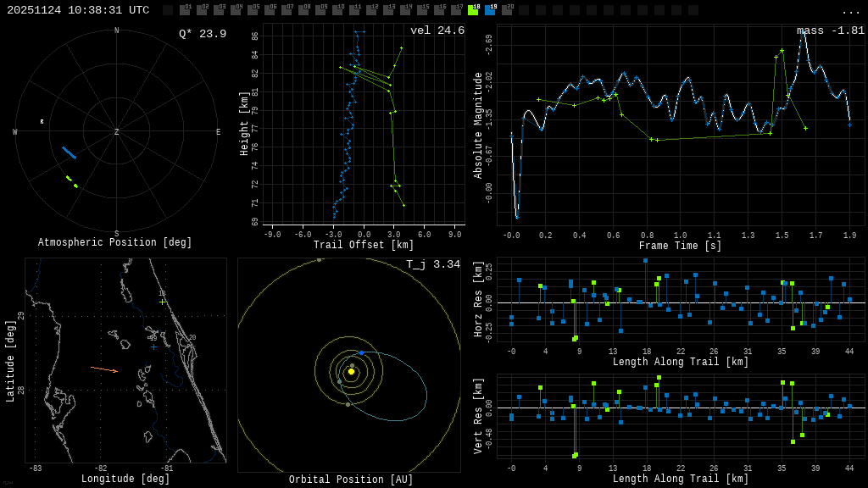Screen dimensions: 868x488
Task: Toggle the green station 18 box
Action: (x=473, y=10)
